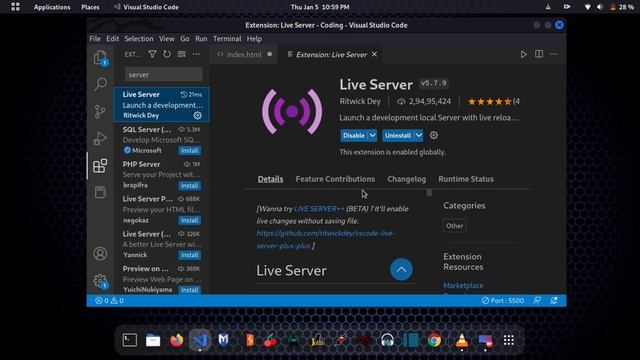Open the Help menu
Screen dimensions: 640x360
pos(254,39)
